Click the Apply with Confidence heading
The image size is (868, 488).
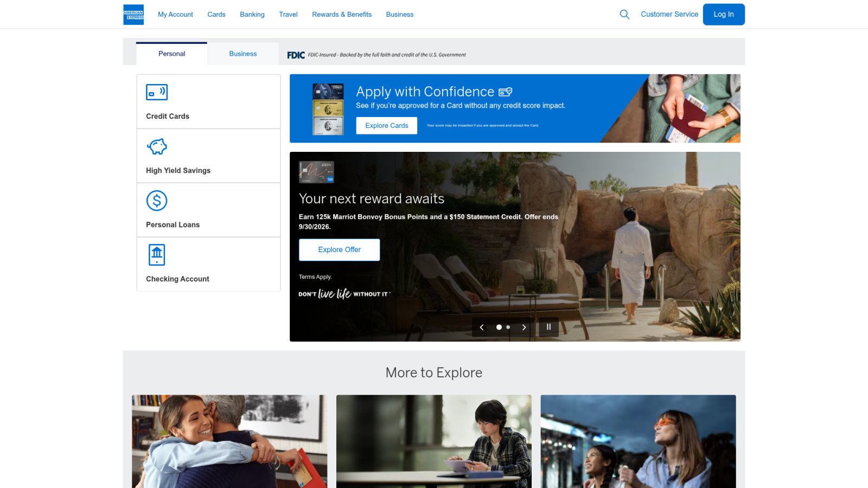(x=425, y=92)
